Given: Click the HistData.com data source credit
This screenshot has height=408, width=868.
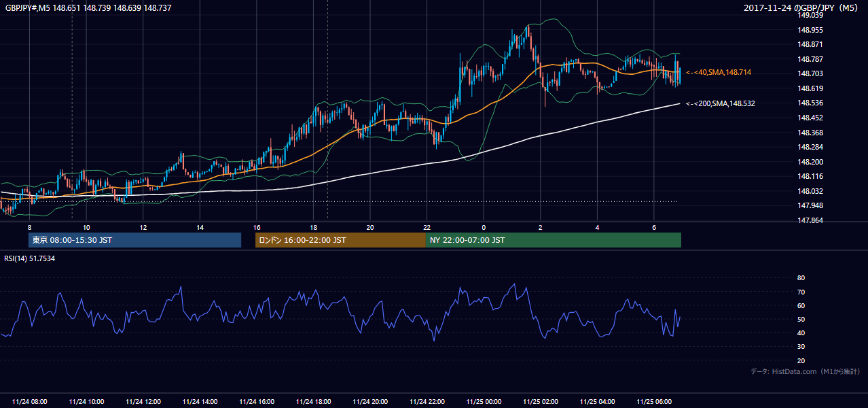Looking at the screenshot, I should coord(806,371).
